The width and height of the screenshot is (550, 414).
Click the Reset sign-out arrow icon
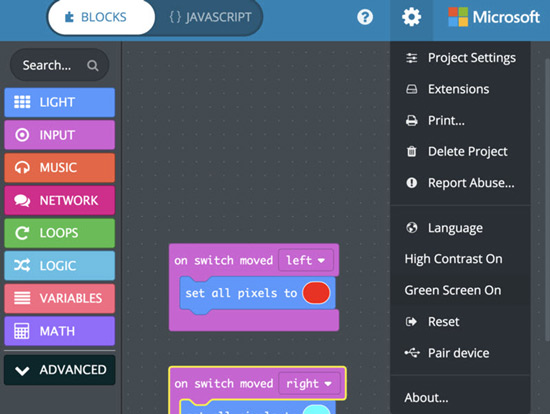point(411,321)
